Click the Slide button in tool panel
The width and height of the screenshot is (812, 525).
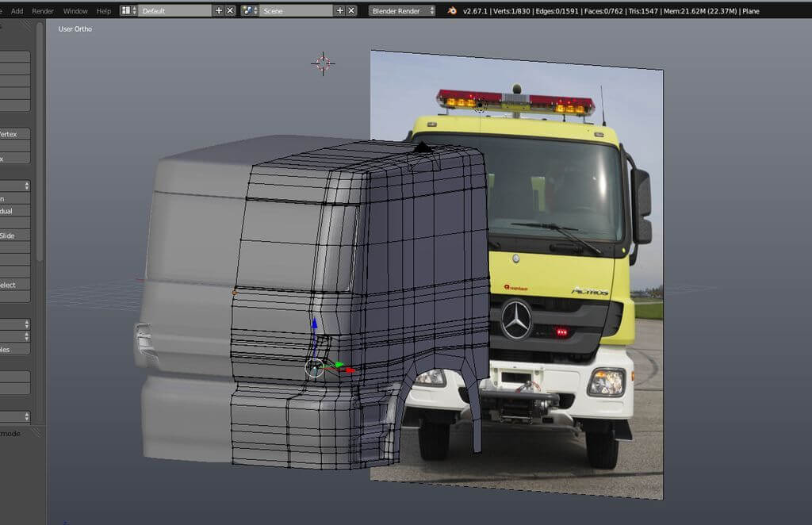coord(15,236)
